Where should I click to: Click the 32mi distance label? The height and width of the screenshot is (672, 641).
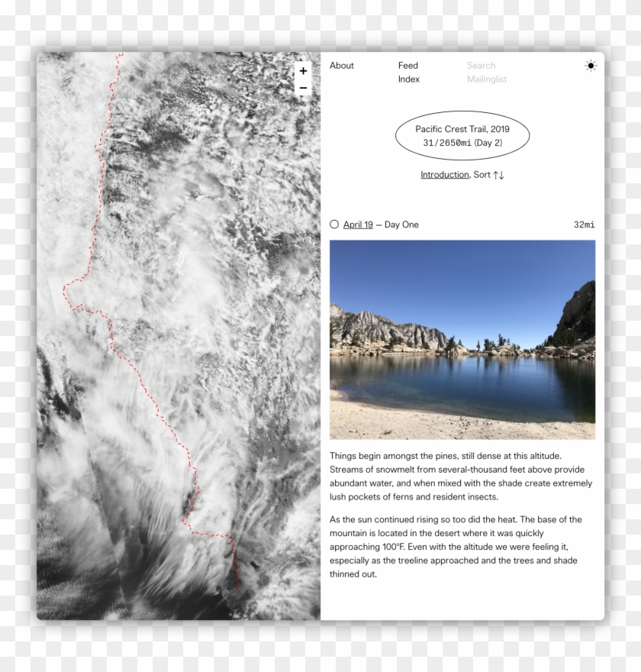pos(584,225)
